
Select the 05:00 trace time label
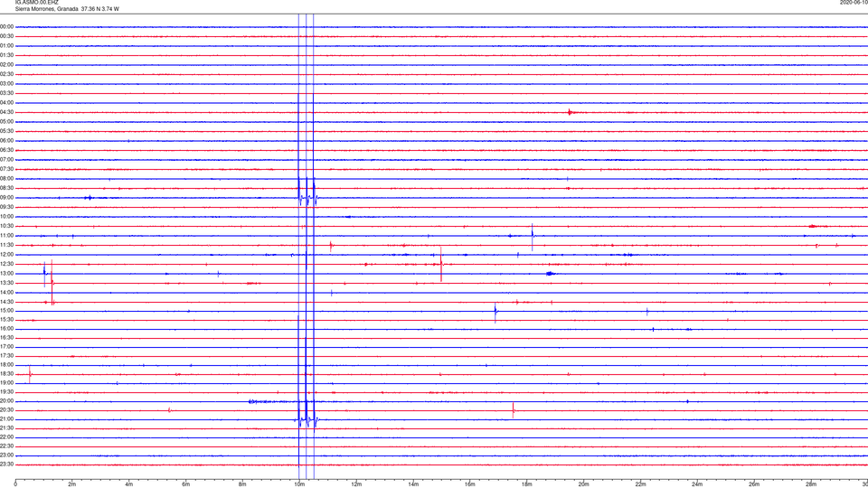[7, 122]
